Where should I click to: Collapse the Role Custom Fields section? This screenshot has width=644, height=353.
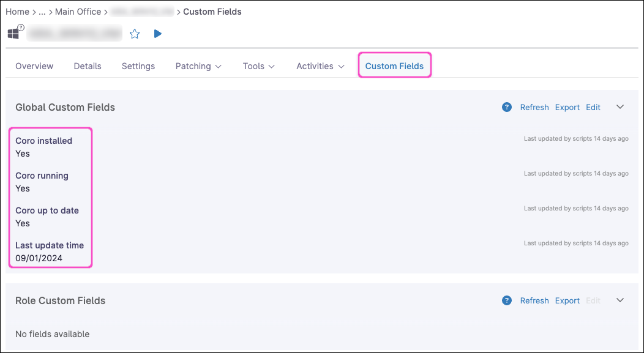click(x=620, y=300)
